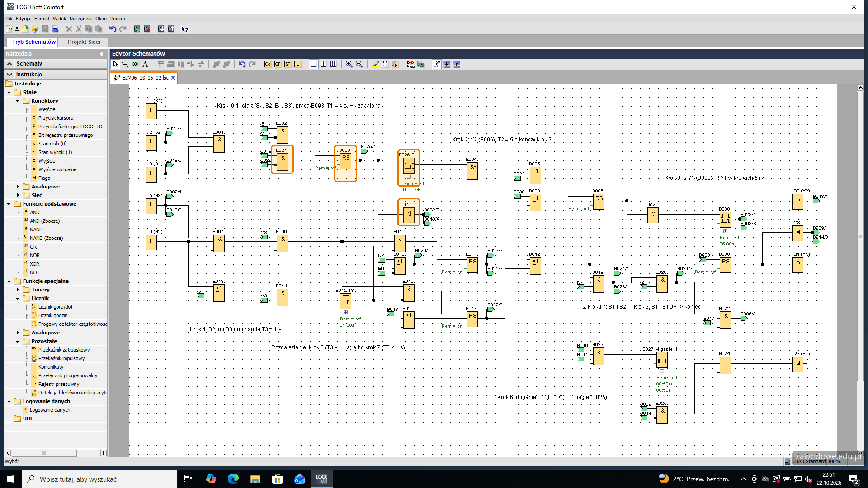Open the Narzędzia menu

[80, 19]
